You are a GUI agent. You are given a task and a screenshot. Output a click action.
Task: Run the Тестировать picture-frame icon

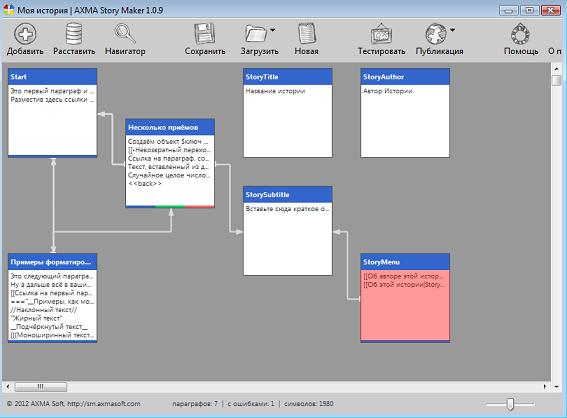click(381, 34)
